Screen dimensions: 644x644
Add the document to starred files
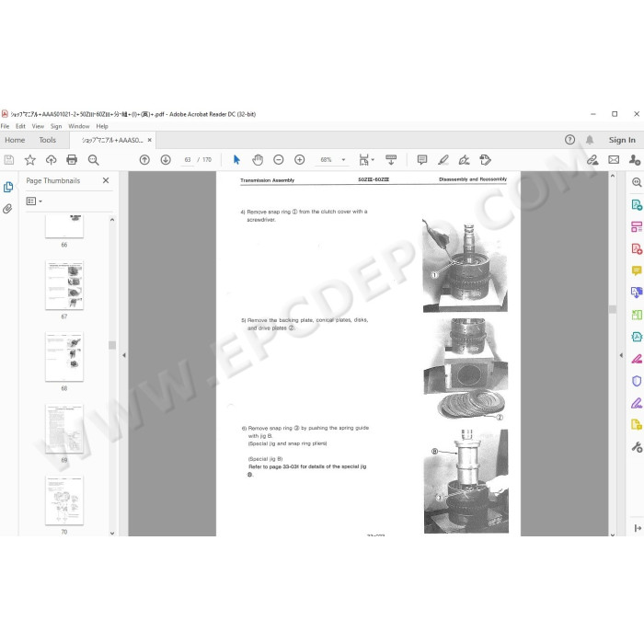coord(30,160)
